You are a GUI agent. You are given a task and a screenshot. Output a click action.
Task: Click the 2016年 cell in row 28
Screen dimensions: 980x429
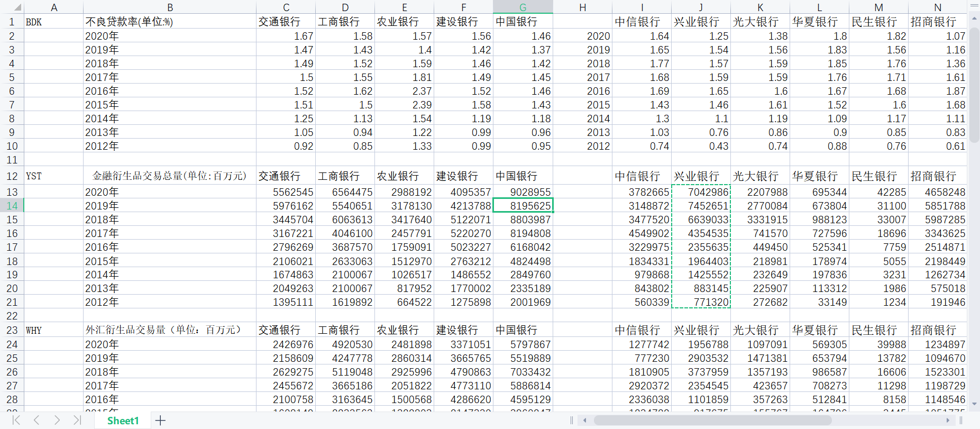point(170,399)
